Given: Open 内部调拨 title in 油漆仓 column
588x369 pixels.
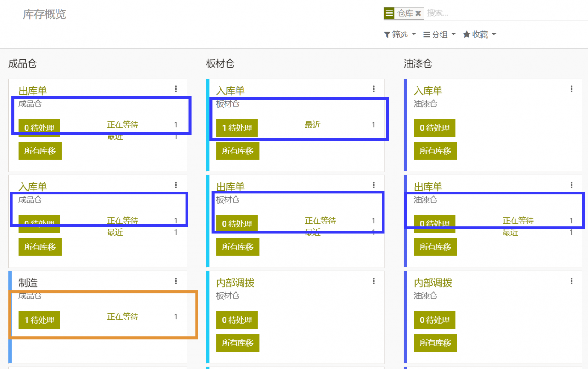Looking at the screenshot, I should point(433,283).
